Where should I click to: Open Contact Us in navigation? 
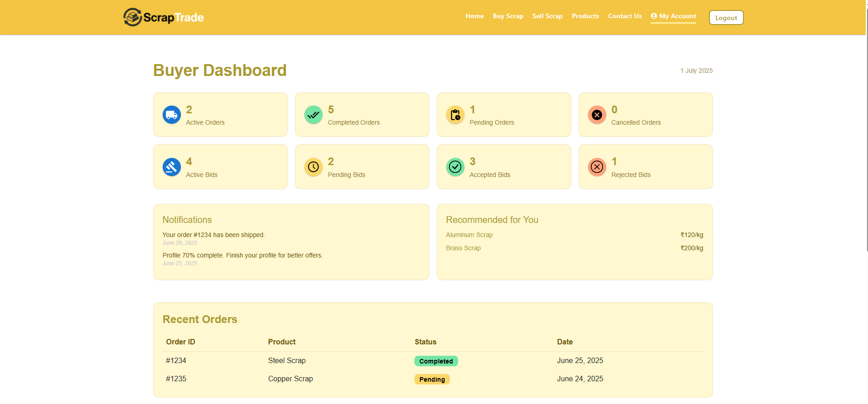tap(625, 16)
